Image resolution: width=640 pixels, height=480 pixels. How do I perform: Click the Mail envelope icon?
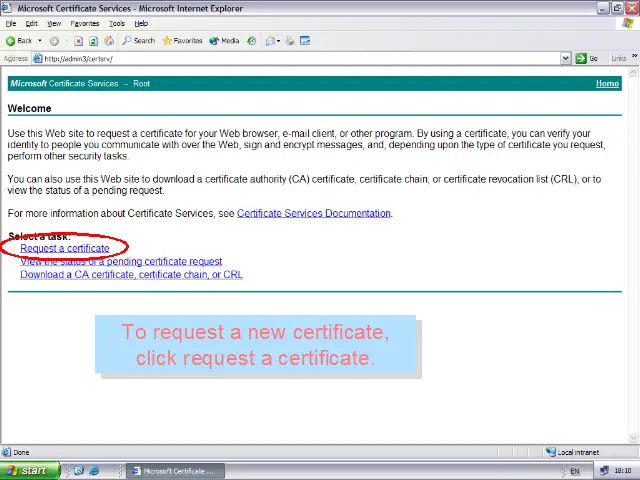click(x=270, y=41)
